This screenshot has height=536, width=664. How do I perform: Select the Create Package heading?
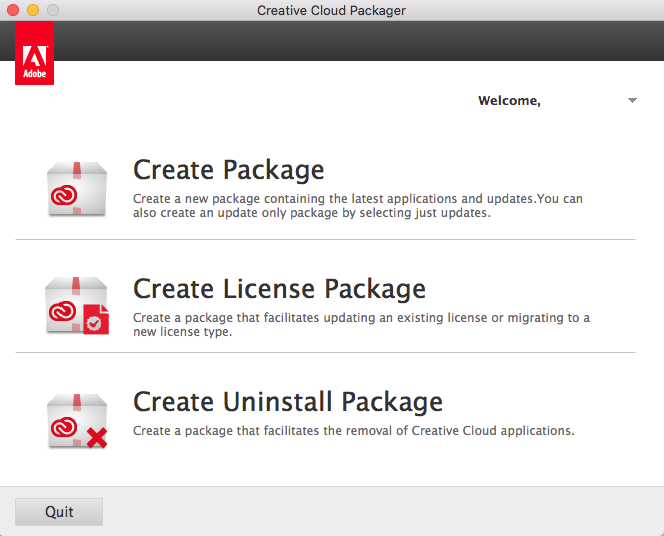tap(229, 170)
